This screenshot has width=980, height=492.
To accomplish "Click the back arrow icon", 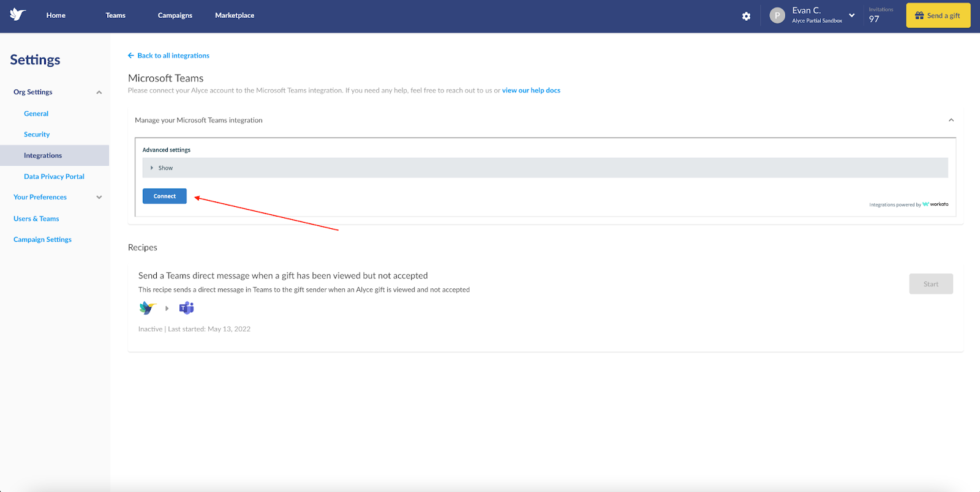I will tap(131, 56).
